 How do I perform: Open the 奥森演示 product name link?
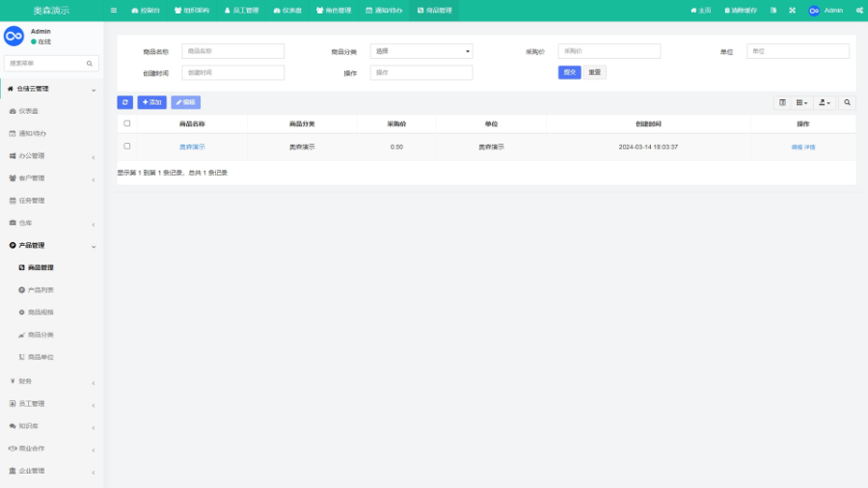[192, 147]
